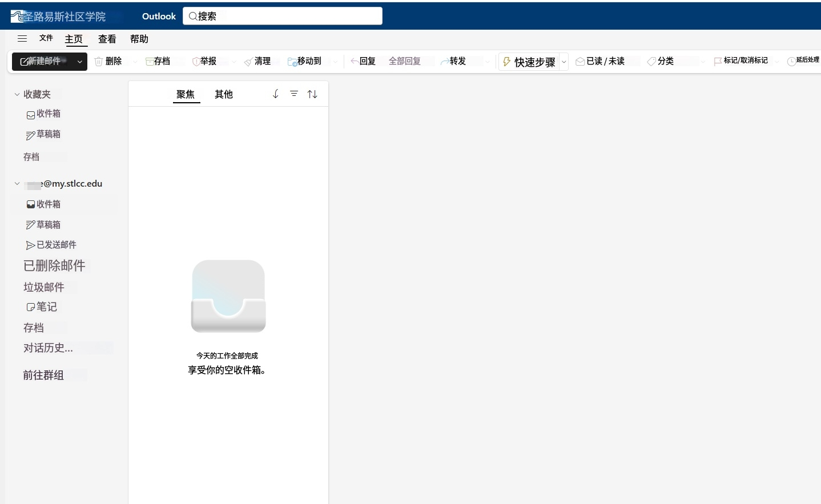
Task: Collapse the 收藏夹 favorites section
Action: pos(17,94)
